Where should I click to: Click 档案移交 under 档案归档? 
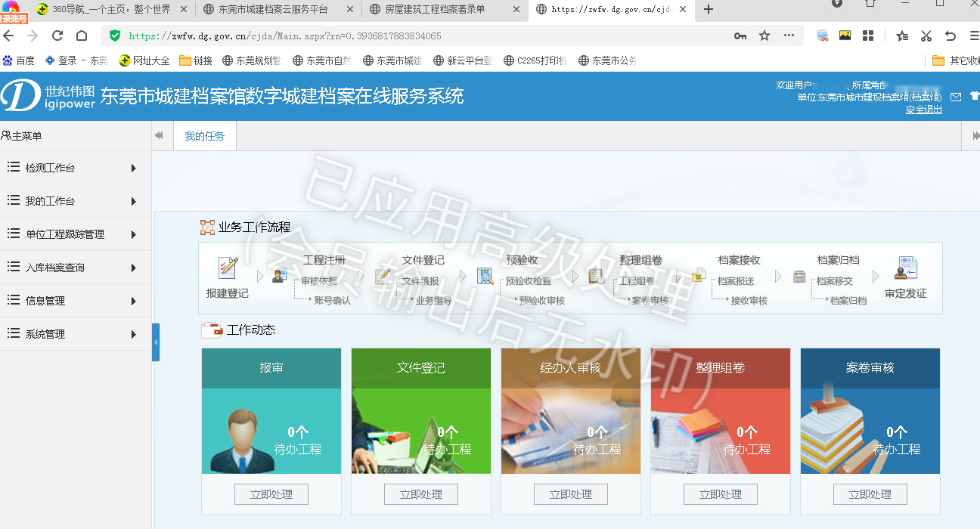(x=835, y=281)
